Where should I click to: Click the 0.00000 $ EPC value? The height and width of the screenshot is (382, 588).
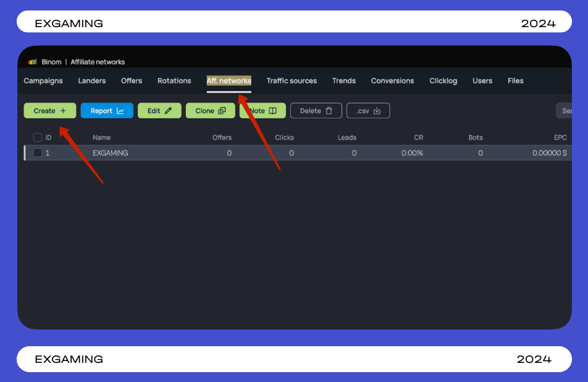pyautogui.click(x=549, y=153)
